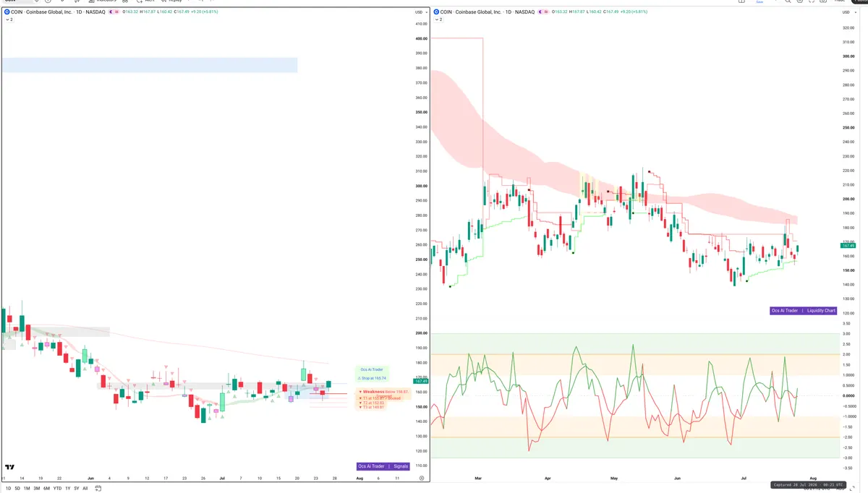Select the YTD date range
The image size is (868, 493).
point(57,489)
